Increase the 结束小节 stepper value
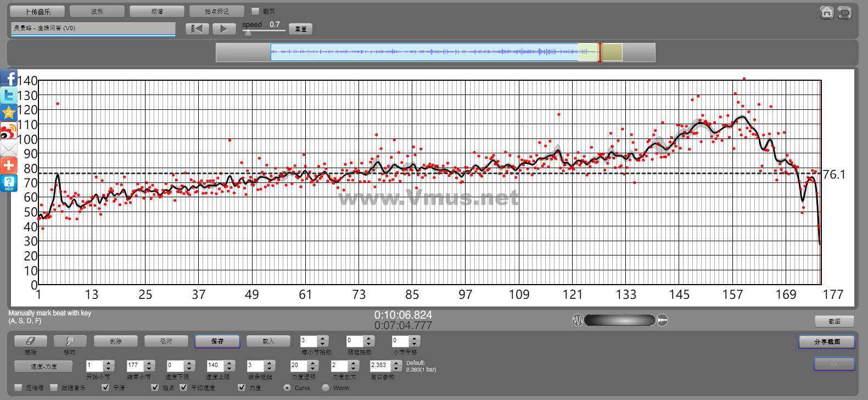 [149, 363]
